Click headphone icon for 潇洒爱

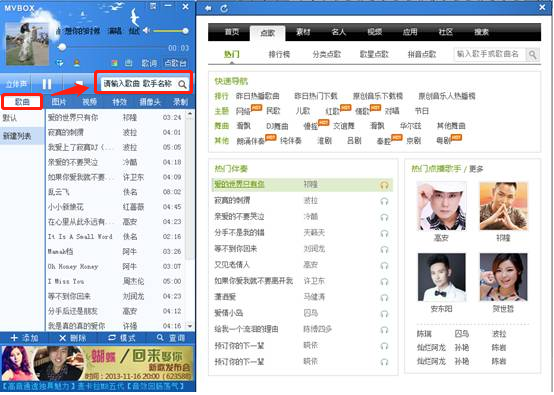point(384,297)
